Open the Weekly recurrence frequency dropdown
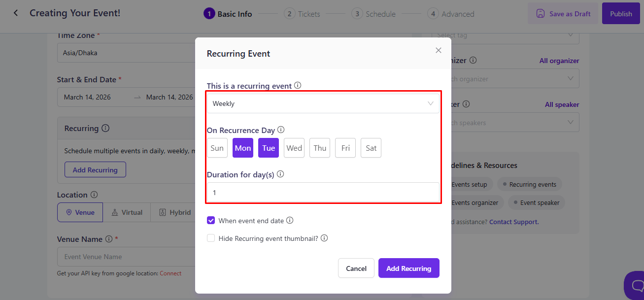644x300 pixels. pos(323,103)
